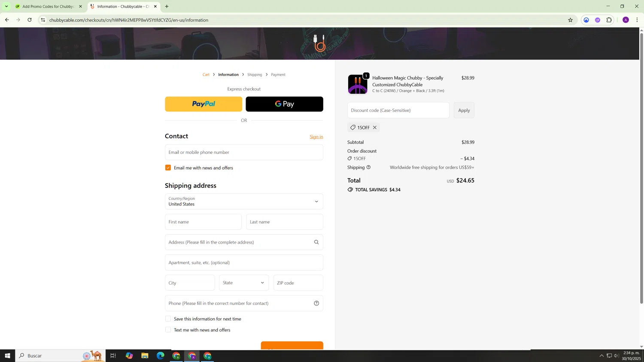644x362 pixels.
Task: Click the Windows Buscar search box
Action: tap(60, 356)
